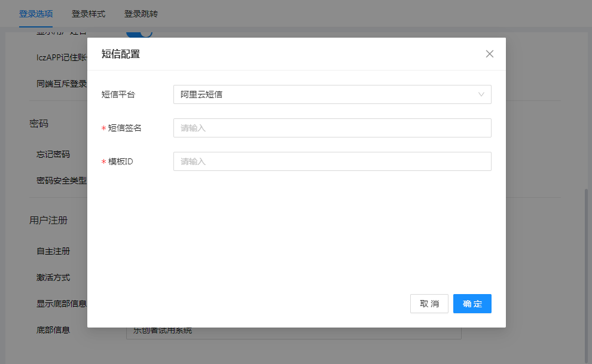Click the 自主注册 setting label

(53, 251)
